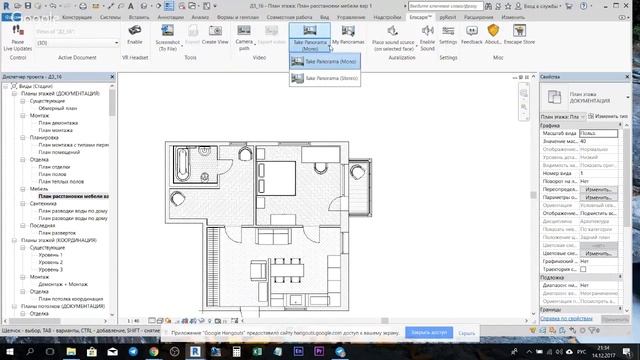Viewport: 640px width, 360px height.
Task: Click the Закрыть доступ button
Action: coord(429,333)
